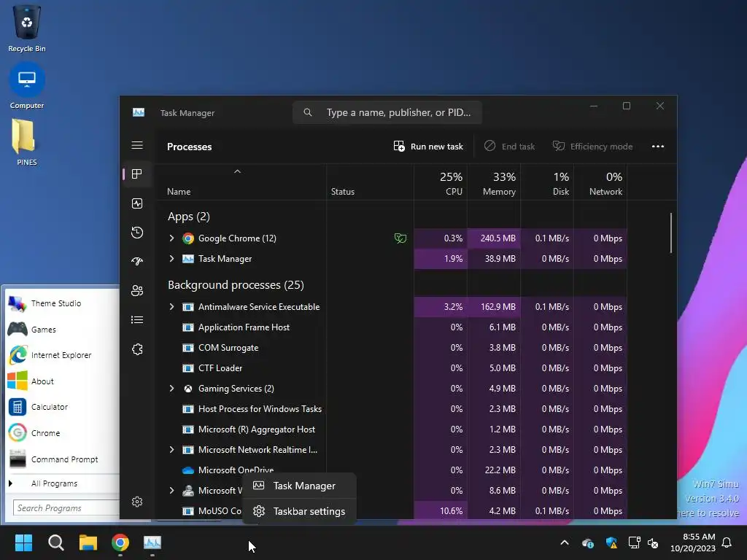Click the green efficiency leaf icon for Chrome
The height and width of the screenshot is (560, 747).
(x=400, y=238)
